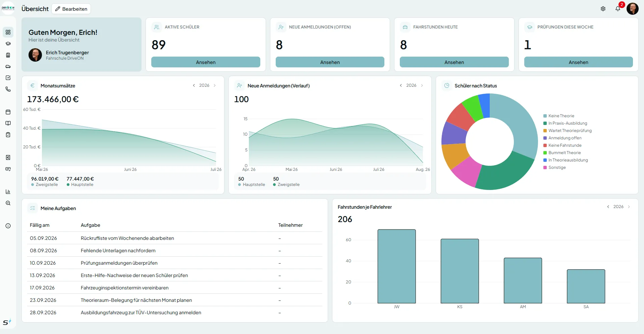Open the info circle icon in sidebar
The height and width of the screenshot is (334, 644).
point(8,226)
